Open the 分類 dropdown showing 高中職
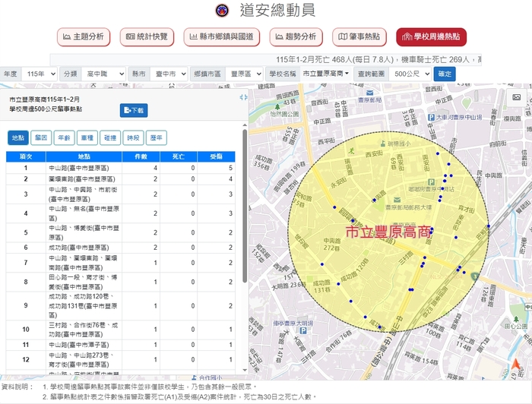532x404 pixels. [x=103, y=74]
